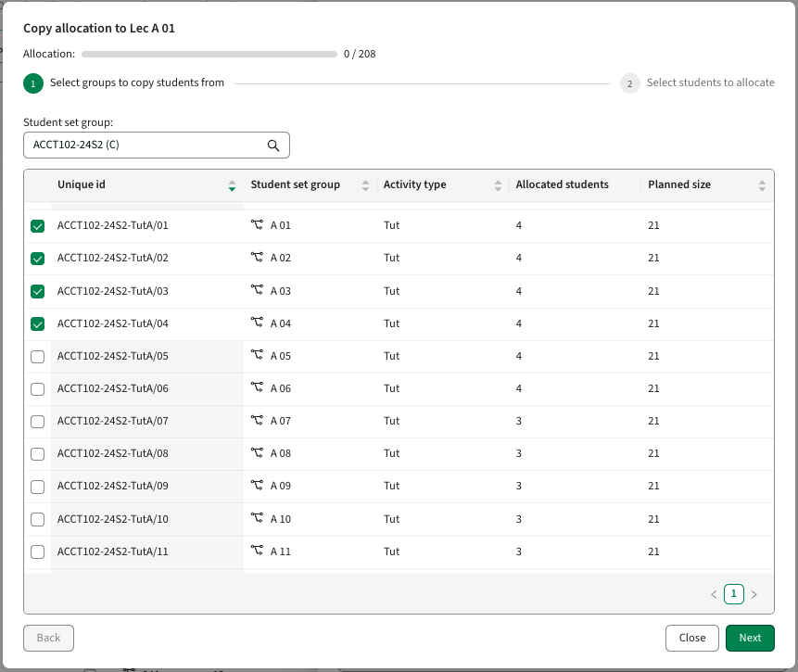Click the hierarchy icon beside A 10
Screen dimensions: 798x672
(x=257, y=518)
